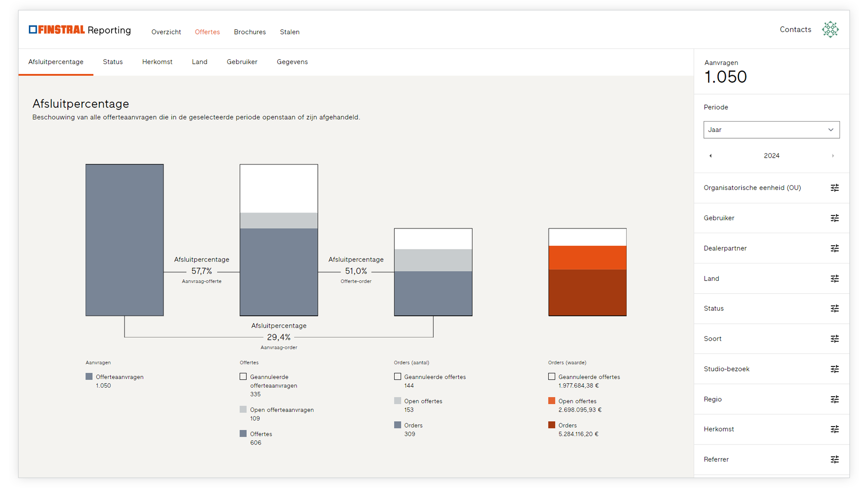Switch to the Gebruiker tab
The height and width of the screenshot is (488, 868).
point(242,62)
